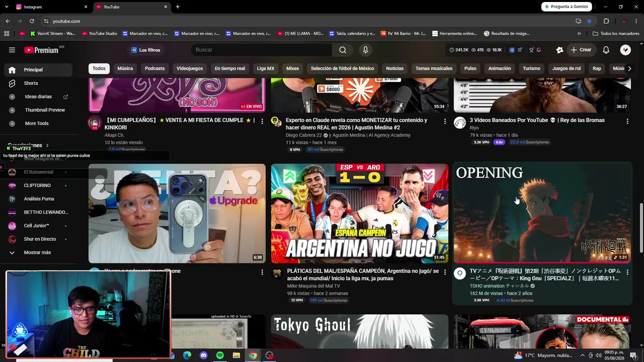Image resolution: width=644 pixels, height=362 pixels.
Task: Select the Videojuegos category chip
Action: (x=190, y=68)
